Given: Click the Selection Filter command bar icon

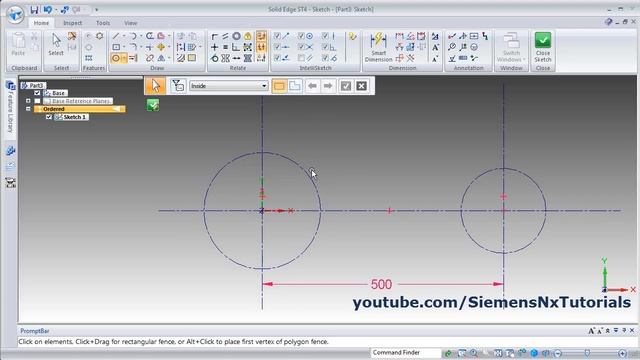Looking at the screenshot, I should (x=178, y=86).
